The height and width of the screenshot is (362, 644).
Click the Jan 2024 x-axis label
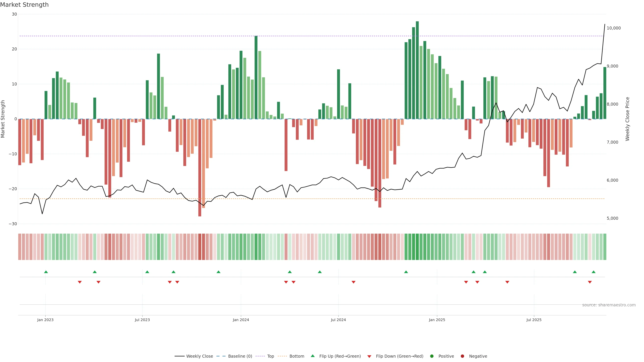(241, 320)
